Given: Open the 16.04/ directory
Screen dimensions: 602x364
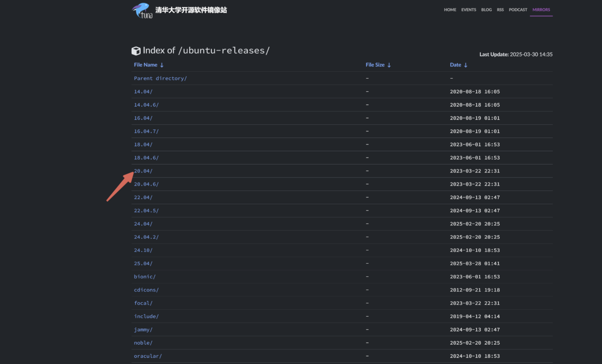Looking at the screenshot, I should pos(143,118).
